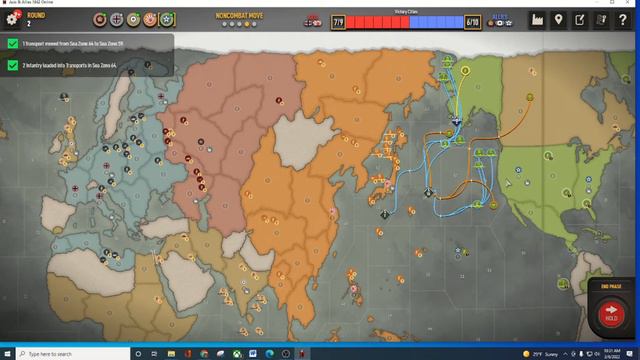Toggle checkbox for infantry loaded into transports
The height and width of the screenshot is (360, 640).
click(13, 65)
